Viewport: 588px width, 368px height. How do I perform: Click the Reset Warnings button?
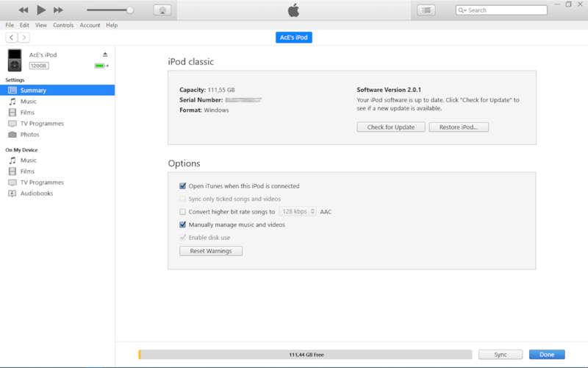[211, 251]
